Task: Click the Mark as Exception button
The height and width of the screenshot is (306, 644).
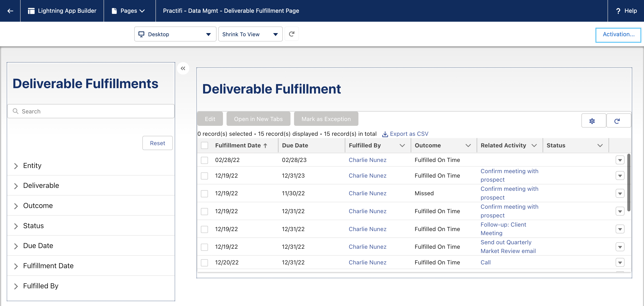Action: (326, 119)
